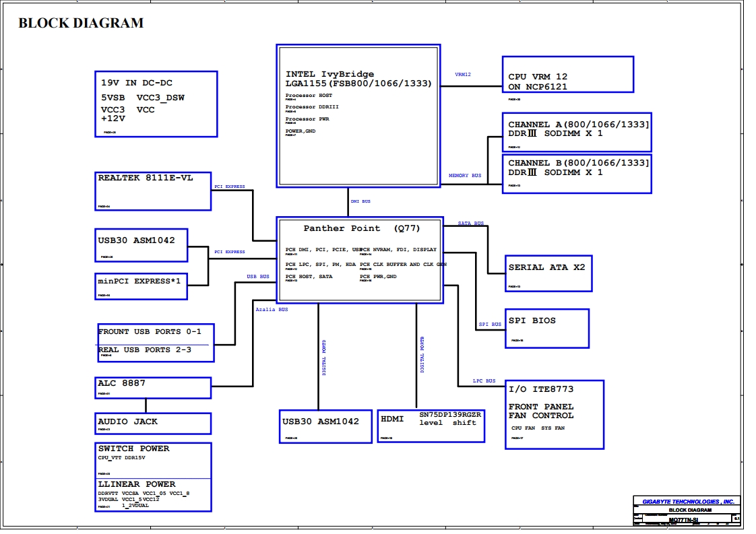Select the 'REALTEK 8111E-VL' block label
This screenshot has width=756, height=534.
click(x=146, y=178)
